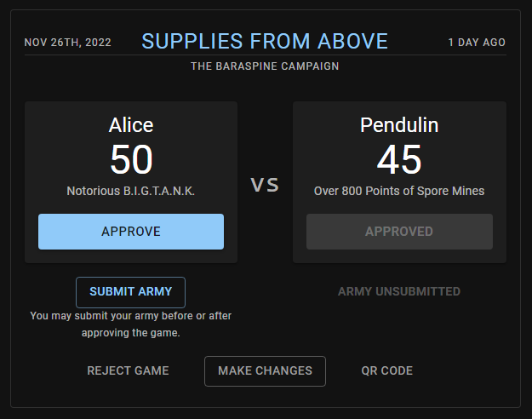The height and width of the screenshot is (419, 532).
Task: Click Alice's score of 50
Action: click(x=131, y=159)
